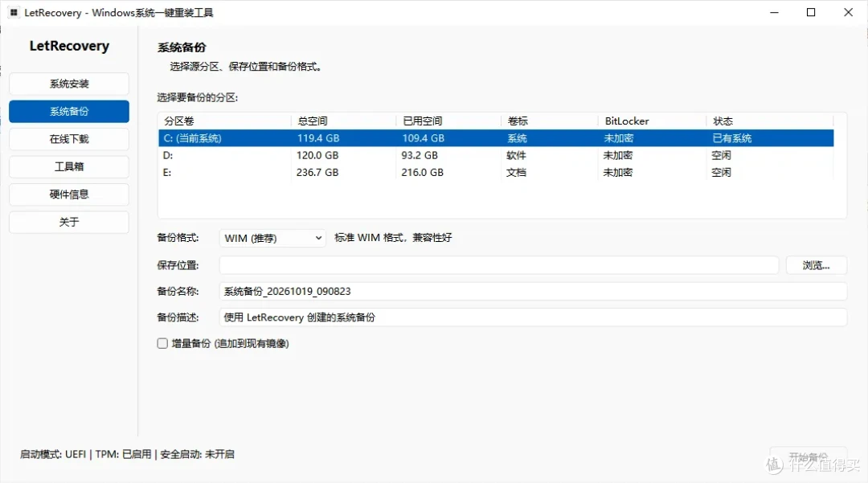The image size is (868, 483).
Task: Click the 总空间 column header
Action: [x=344, y=121]
